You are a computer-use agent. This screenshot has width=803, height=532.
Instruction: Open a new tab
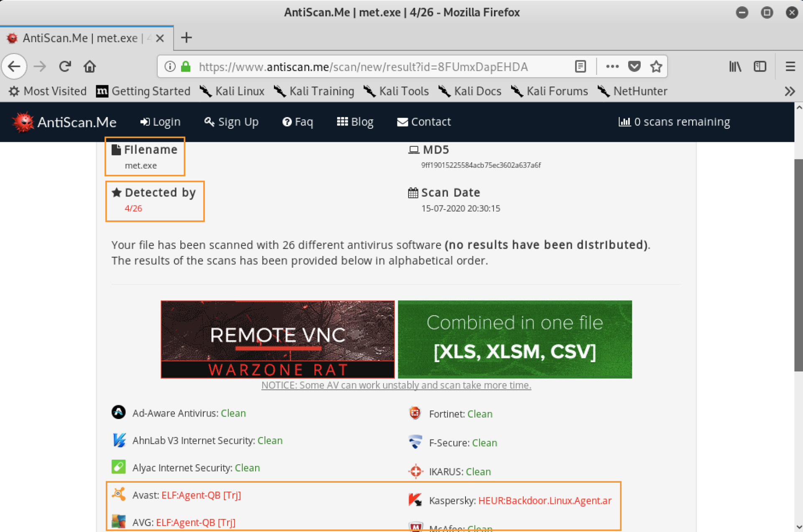coord(187,38)
